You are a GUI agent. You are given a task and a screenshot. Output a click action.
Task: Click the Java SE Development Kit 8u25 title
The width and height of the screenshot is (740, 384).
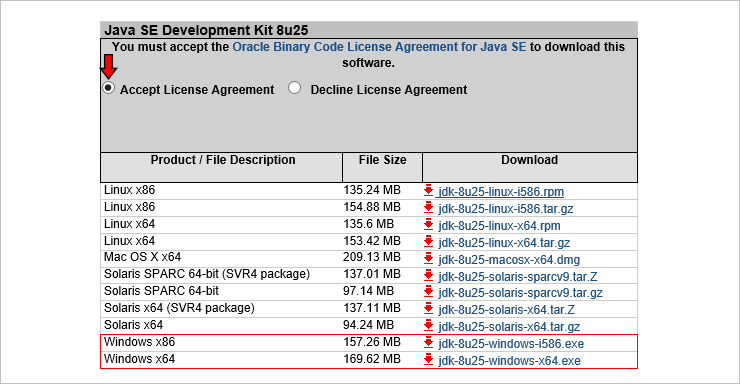(x=206, y=30)
